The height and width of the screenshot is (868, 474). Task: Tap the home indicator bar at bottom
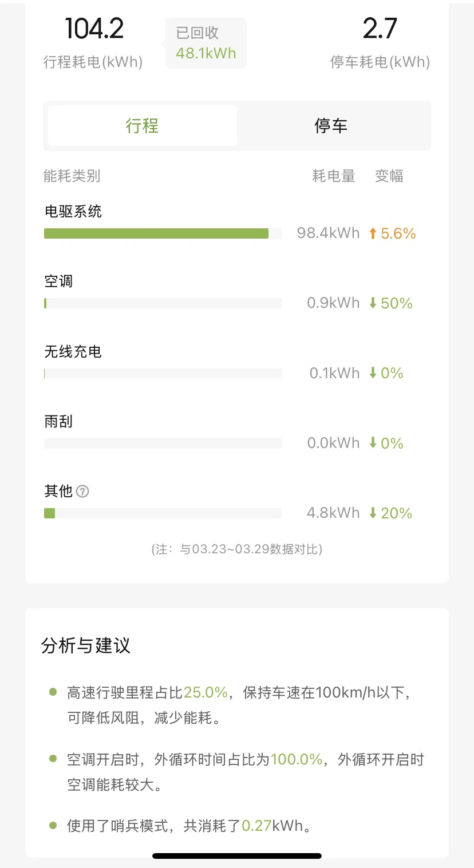pyautogui.click(x=237, y=856)
